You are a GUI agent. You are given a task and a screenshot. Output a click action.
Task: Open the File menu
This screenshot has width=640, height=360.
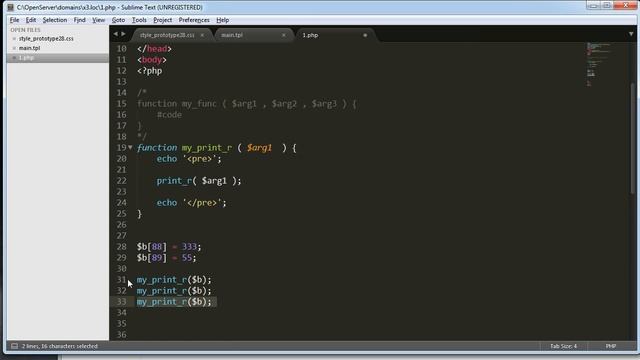click(x=14, y=20)
